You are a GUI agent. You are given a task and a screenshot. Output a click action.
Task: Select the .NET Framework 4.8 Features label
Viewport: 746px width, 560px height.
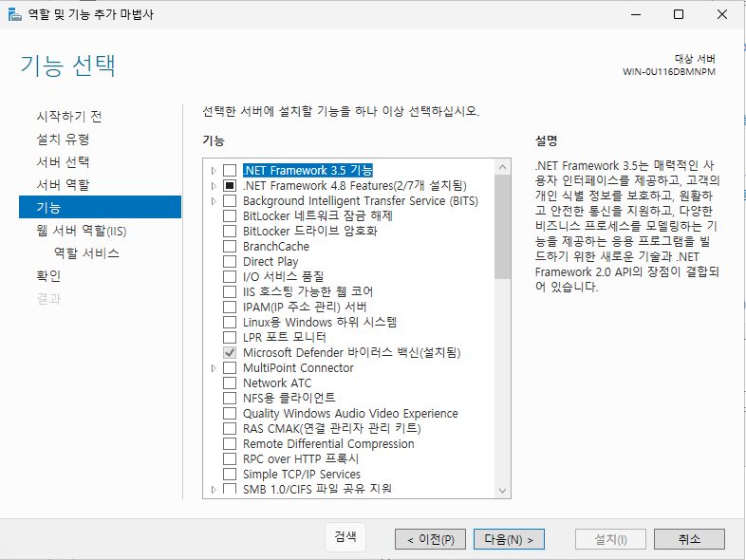[x=355, y=185]
